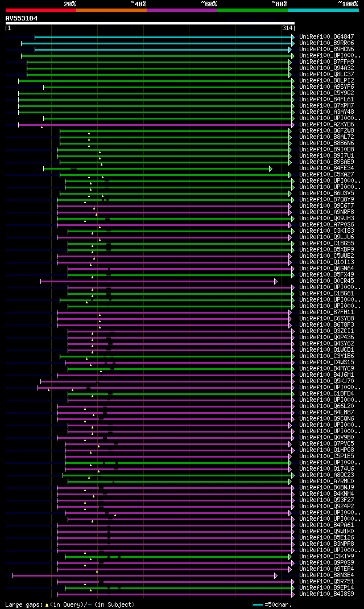
Task: Open hit UniRef100_O64847
Action: 326,37
